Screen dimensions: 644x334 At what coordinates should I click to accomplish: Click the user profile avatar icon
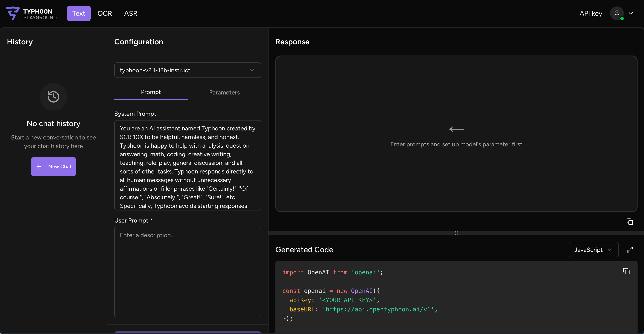coord(617,13)
